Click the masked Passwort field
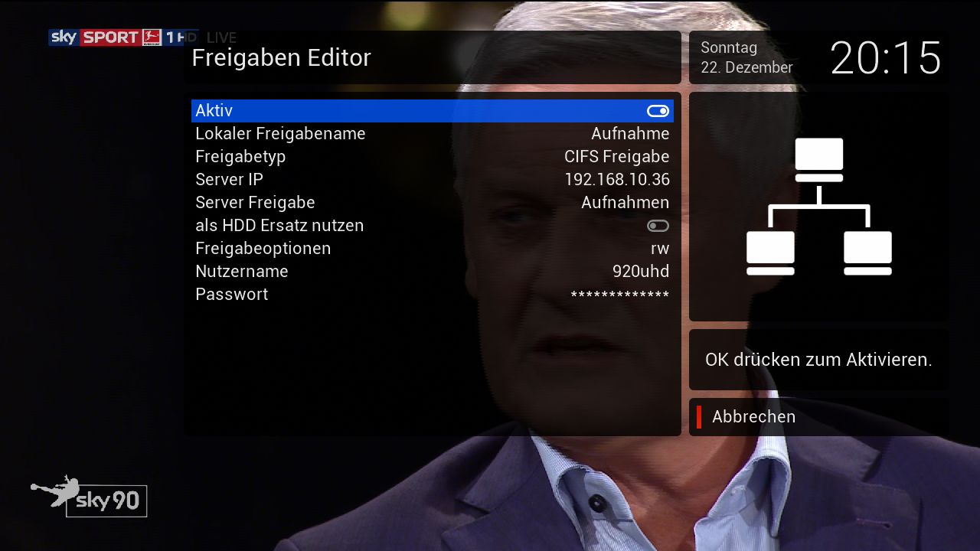Screen dimensions: 980x551 [x=619, y=295]
